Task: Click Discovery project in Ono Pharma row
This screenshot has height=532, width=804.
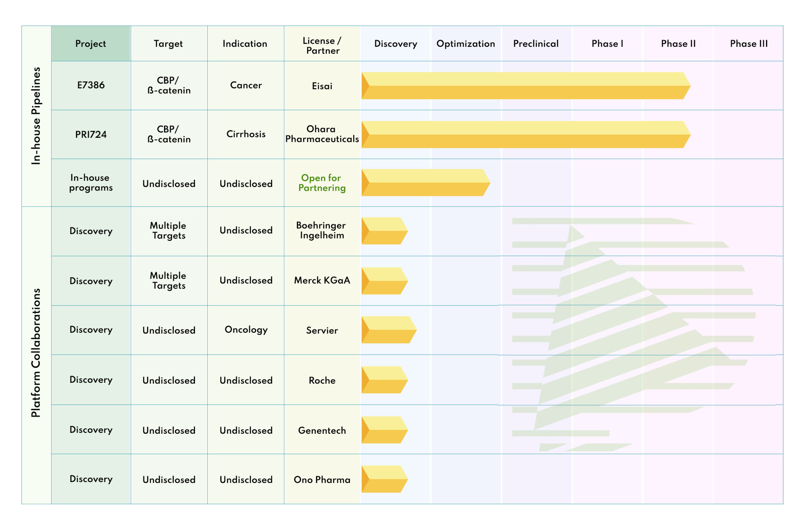Action: 91,479
